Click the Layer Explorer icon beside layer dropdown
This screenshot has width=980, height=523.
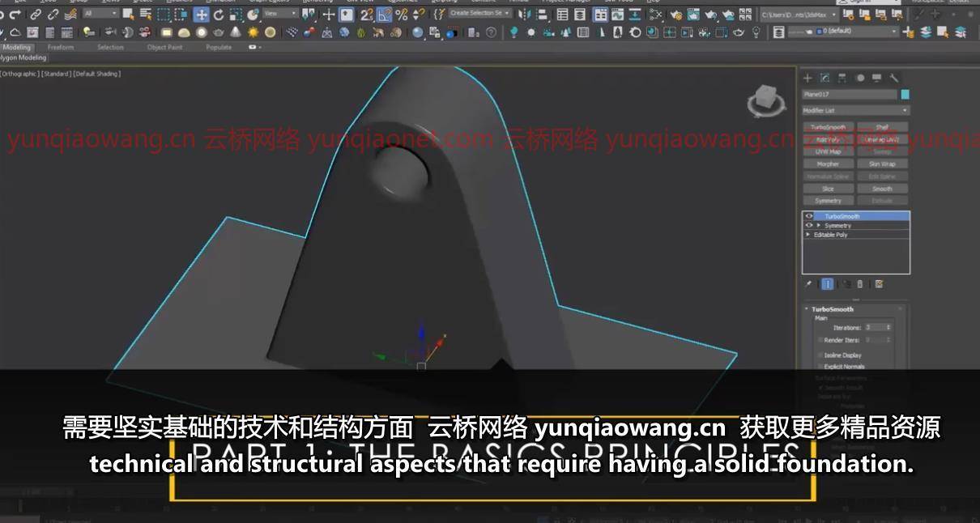coord(778,32)
